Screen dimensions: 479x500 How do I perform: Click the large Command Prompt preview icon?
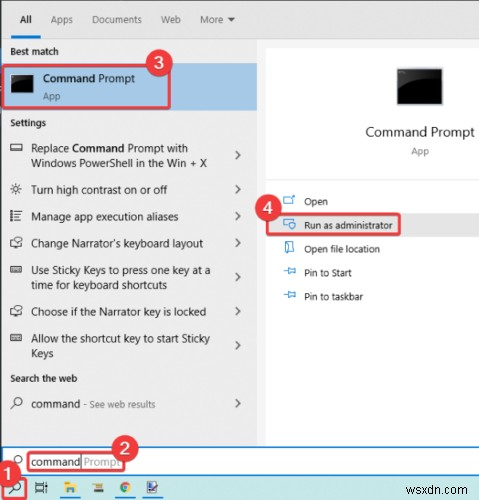[420, 86]
